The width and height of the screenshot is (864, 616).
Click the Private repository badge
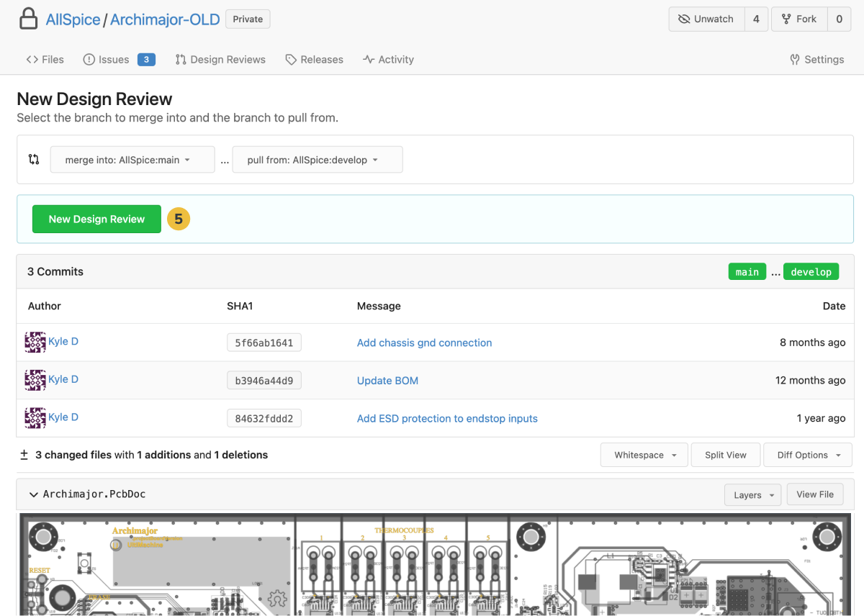point(248,19)
